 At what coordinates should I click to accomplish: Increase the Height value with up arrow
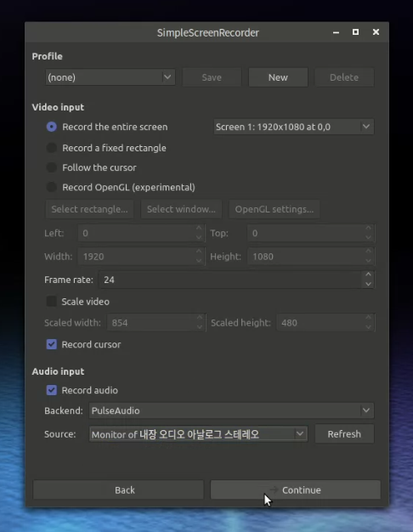369,252
